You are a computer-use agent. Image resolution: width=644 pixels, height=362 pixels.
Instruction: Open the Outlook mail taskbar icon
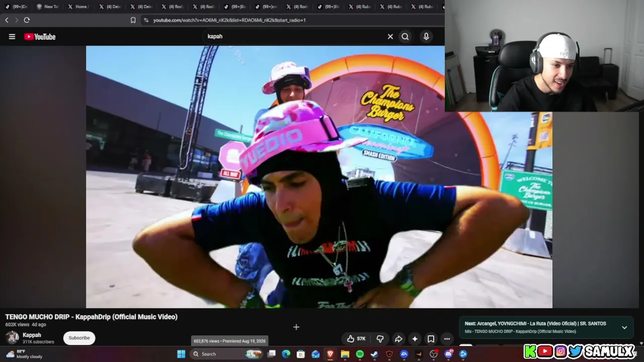pyautogui.click(x=315, y=354)
